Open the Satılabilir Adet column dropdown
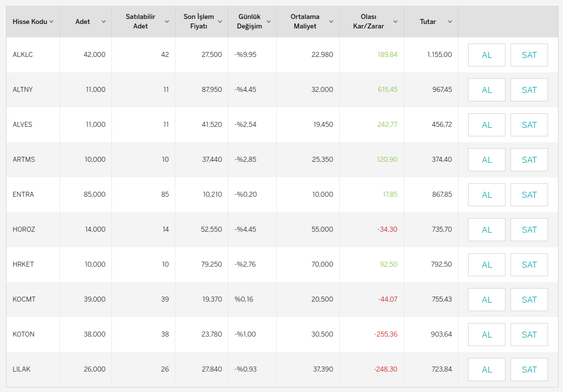Viewport: 563px width, 392px height. [167, 21]
